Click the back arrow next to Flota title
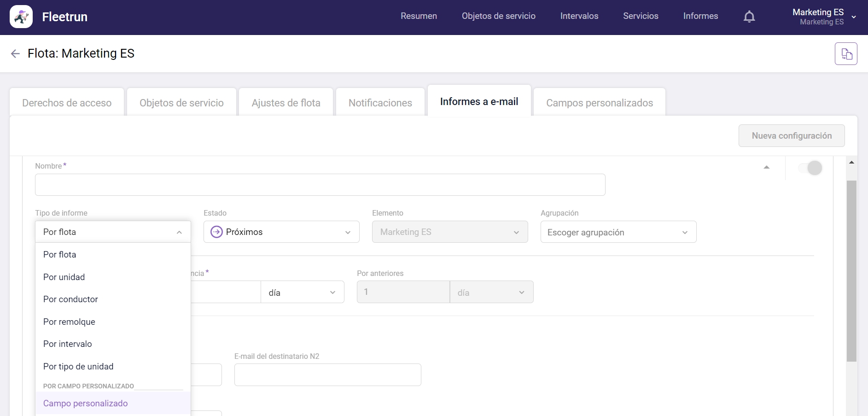Viewport: 868px width, 416px height. (x=15, y=53)
